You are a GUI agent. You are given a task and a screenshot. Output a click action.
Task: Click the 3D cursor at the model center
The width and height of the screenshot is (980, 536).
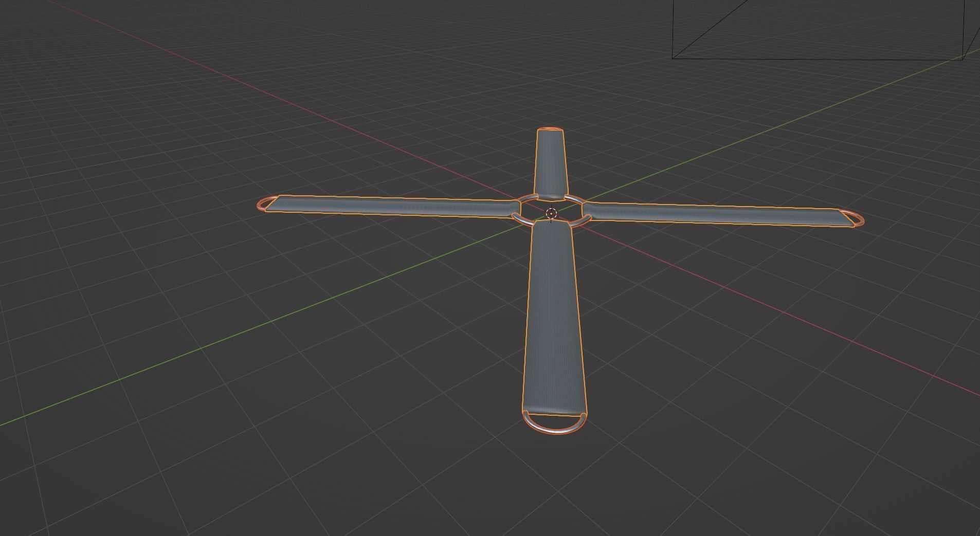[x=551, y=214]
